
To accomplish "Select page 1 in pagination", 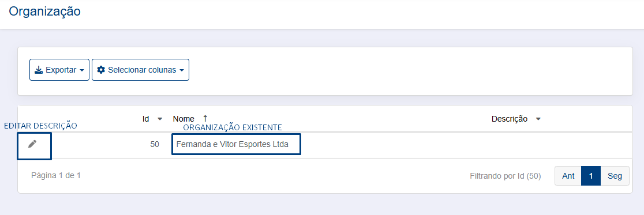I will 591,176.
